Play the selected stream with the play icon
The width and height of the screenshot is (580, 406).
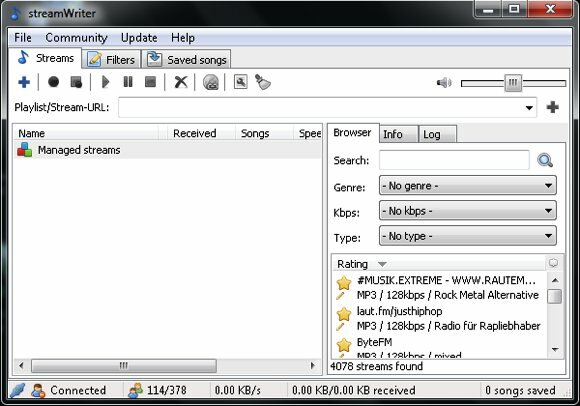(105, 82)
